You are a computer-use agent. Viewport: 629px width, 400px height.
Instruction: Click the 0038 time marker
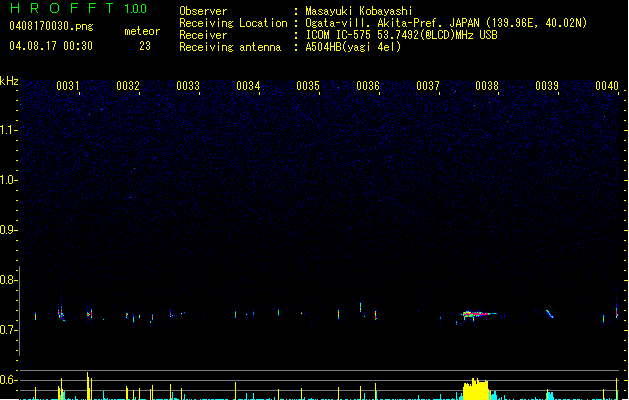(487, 86)
